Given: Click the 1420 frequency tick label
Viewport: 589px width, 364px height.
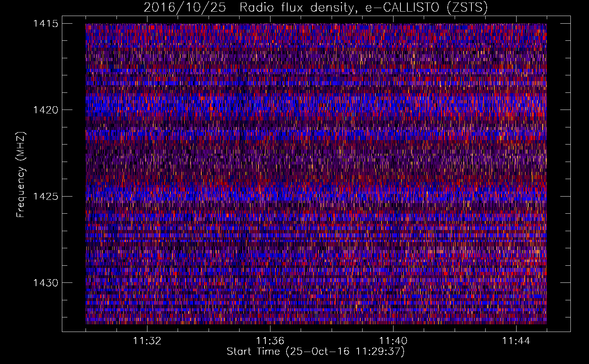Looking at the screenshot, I should (x=46, y=110).
